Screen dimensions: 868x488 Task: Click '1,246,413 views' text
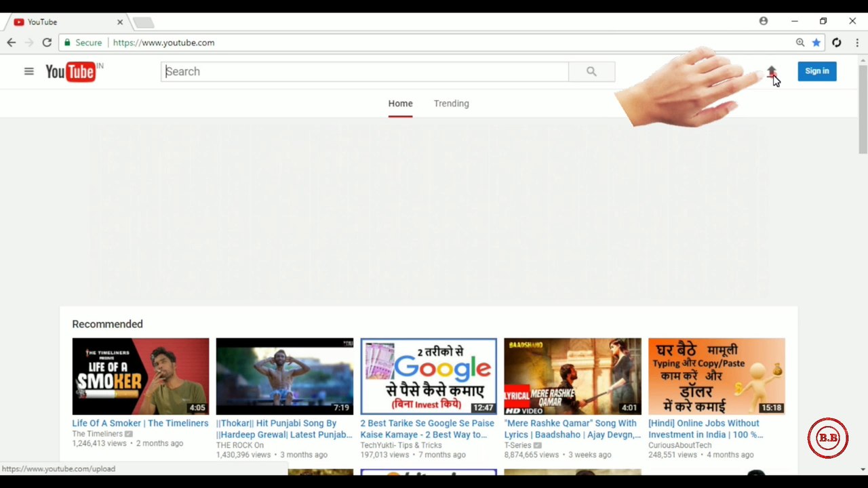[x=100, y=443]
